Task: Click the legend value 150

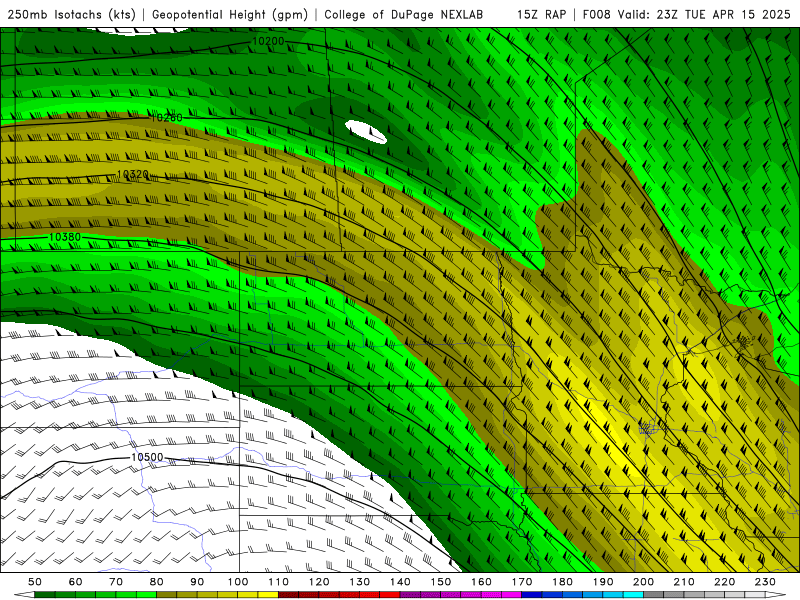Action: pos(441,582)
